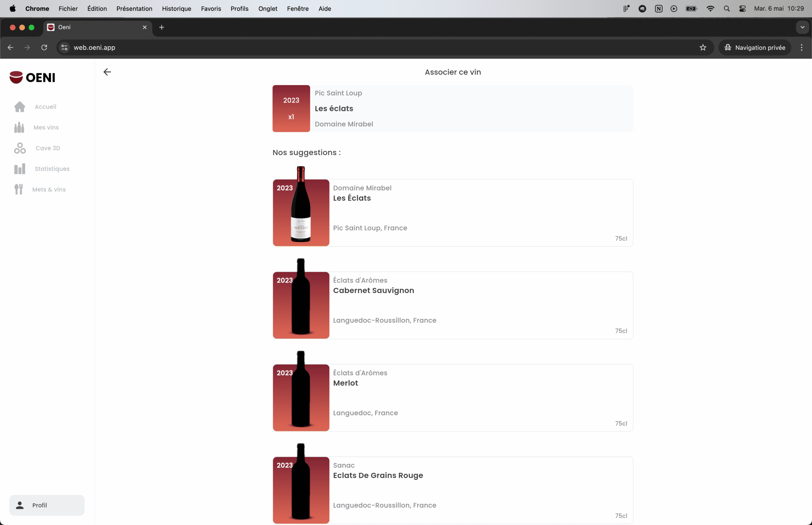Open the Favoris menu
This screenshot has width=812, height=525.
(211, 9)
